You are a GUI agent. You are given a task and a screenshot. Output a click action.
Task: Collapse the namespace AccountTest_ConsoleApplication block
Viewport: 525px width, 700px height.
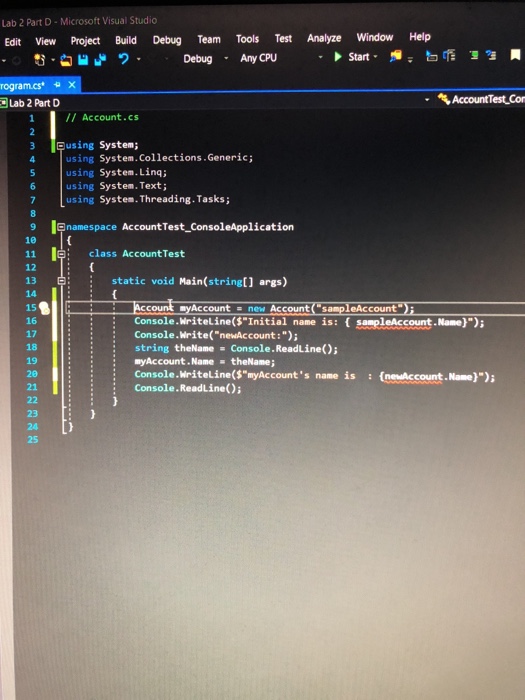pyautogui.click(x=61, y=227)
